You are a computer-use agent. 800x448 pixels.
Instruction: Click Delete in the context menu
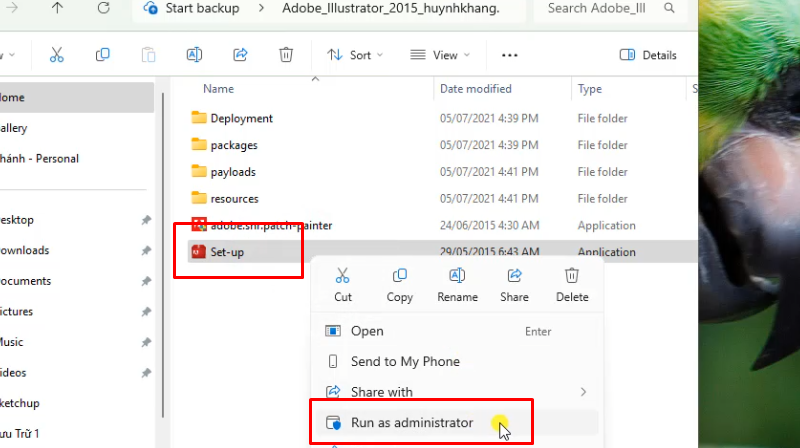(x=572, y=285)
